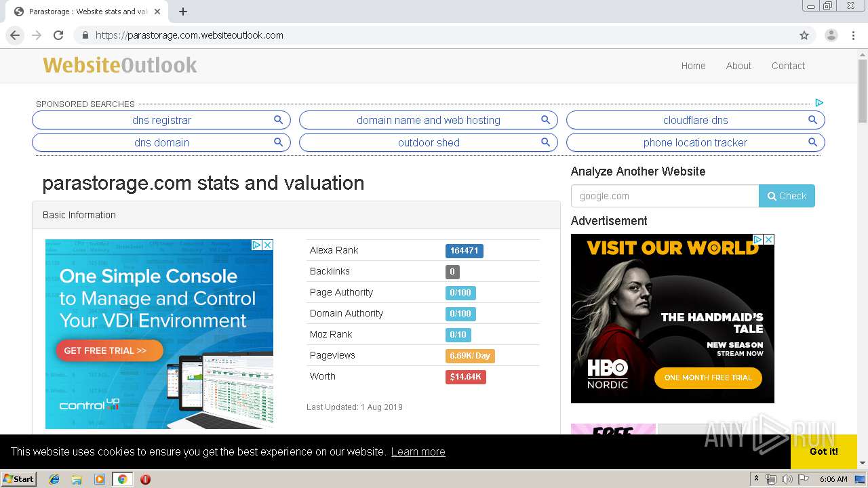Screen dimensions: 868x488
Task: Search sponsored 'phone location tracker'
Action: (696, 142)
